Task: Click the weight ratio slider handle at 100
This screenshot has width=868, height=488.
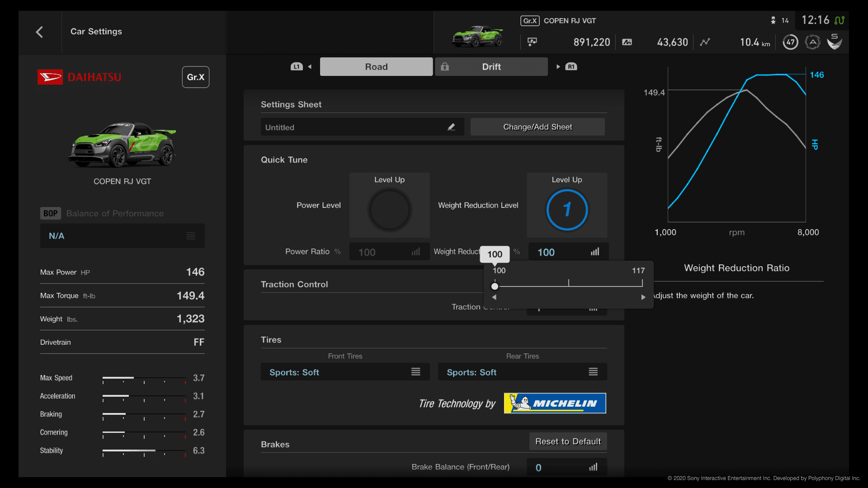Action: [495, 286]
